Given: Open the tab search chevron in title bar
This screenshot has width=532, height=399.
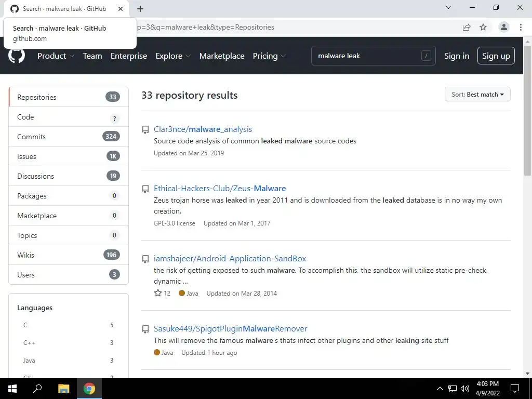Looking at the screenshot, I should click(448, 7).
